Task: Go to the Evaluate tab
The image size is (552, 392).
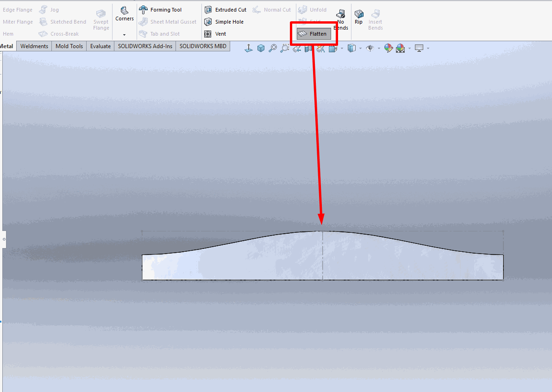Action: point(100,46)
